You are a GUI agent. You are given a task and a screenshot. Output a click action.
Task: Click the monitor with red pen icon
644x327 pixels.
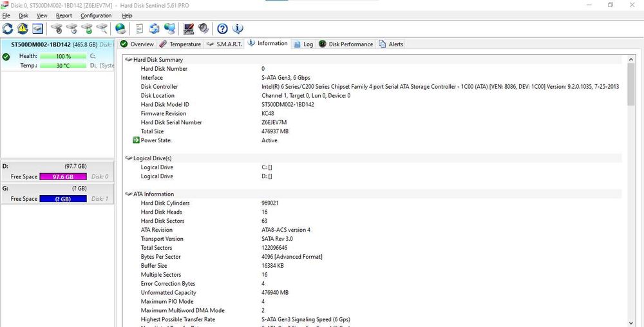pos(189,29)
